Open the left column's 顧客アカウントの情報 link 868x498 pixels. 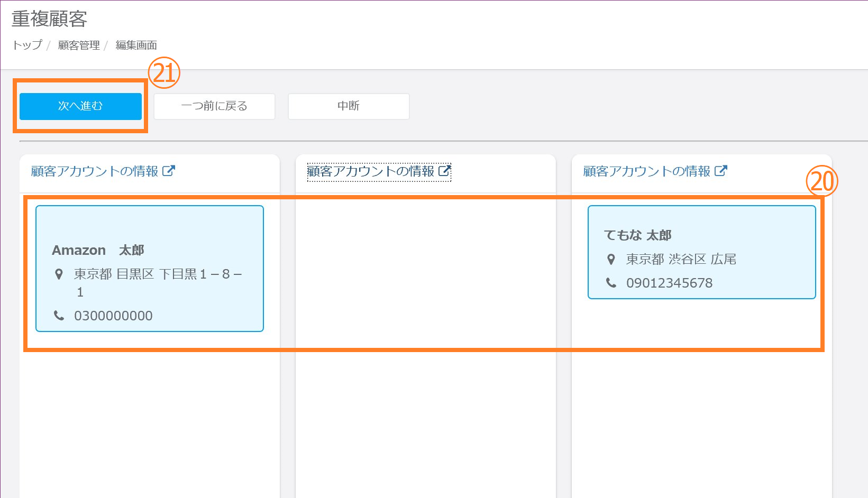[95, 171]
